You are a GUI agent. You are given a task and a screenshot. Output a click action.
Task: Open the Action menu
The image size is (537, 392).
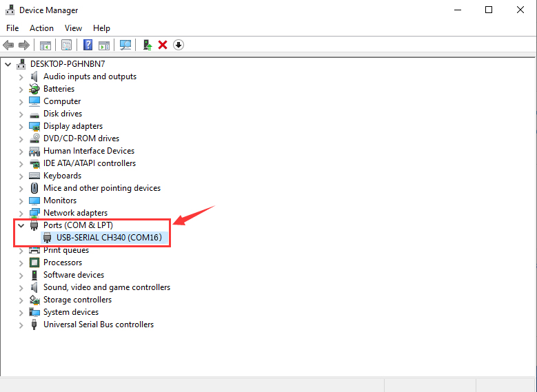[x=41, y=28]
